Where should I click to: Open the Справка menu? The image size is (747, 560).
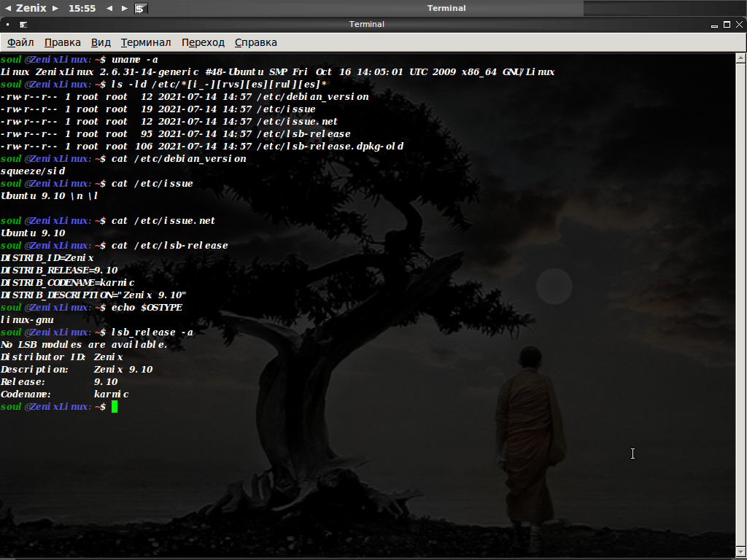256,42
